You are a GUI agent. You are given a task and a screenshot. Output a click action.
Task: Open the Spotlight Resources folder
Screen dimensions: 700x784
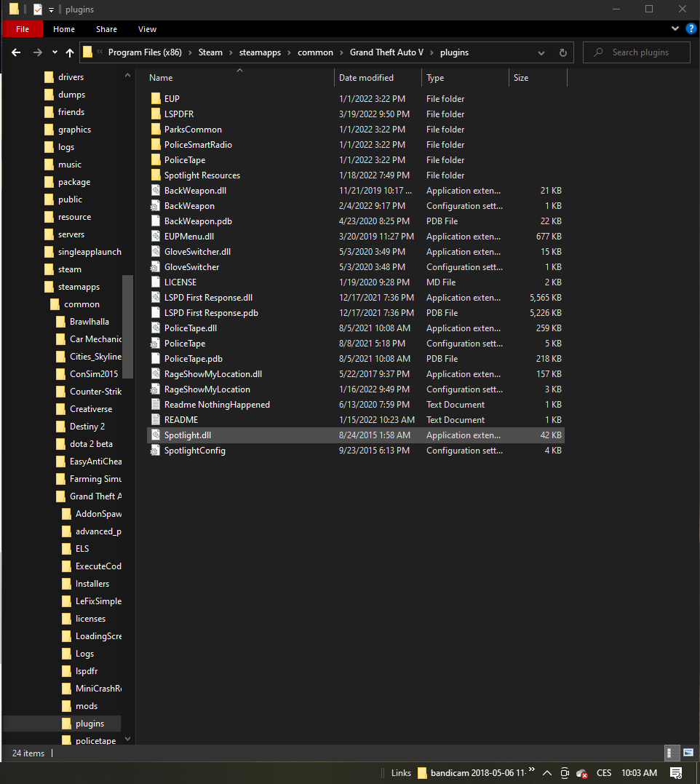(x=202, y=175)
